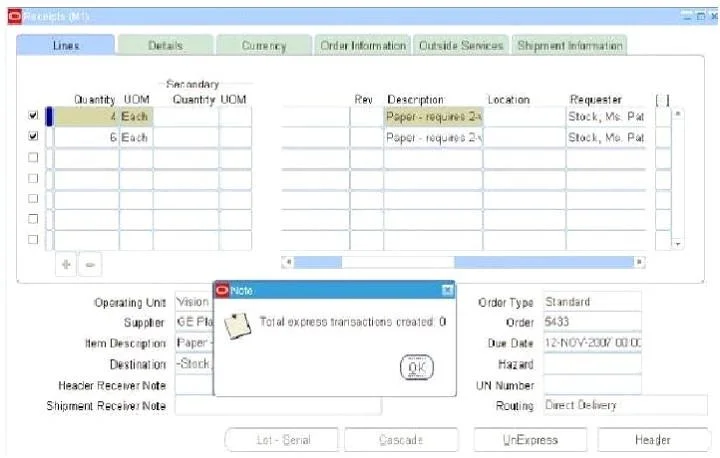Click first row Rev cell
The image size is (720, 458).
pos(366,116)
